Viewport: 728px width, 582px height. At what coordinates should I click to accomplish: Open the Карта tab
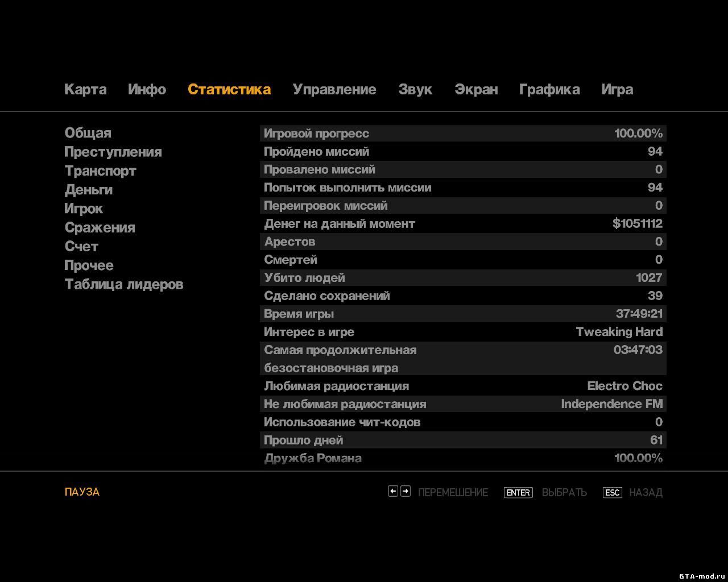point(85,90)
